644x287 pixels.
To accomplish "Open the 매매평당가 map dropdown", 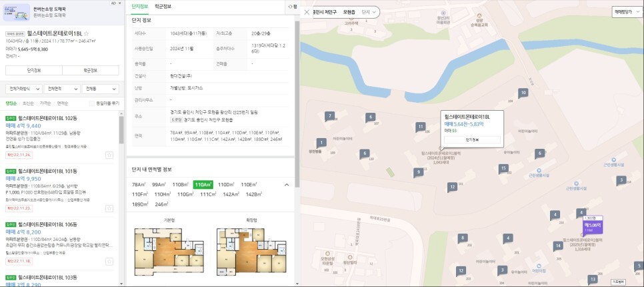I will point(627,12).
